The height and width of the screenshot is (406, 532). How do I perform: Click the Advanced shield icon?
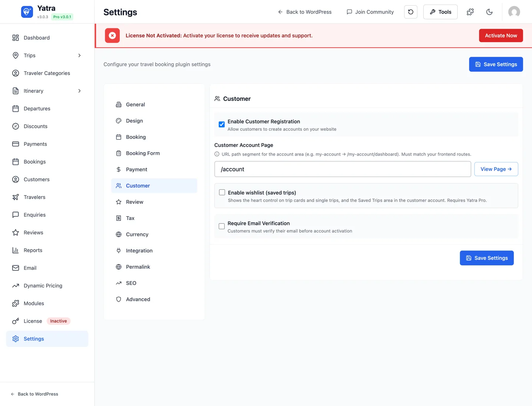[119, 299]
